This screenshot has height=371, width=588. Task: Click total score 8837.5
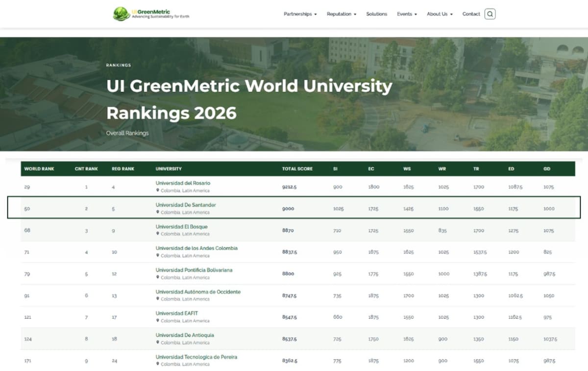pyautogui.click(x=290, y=252)
